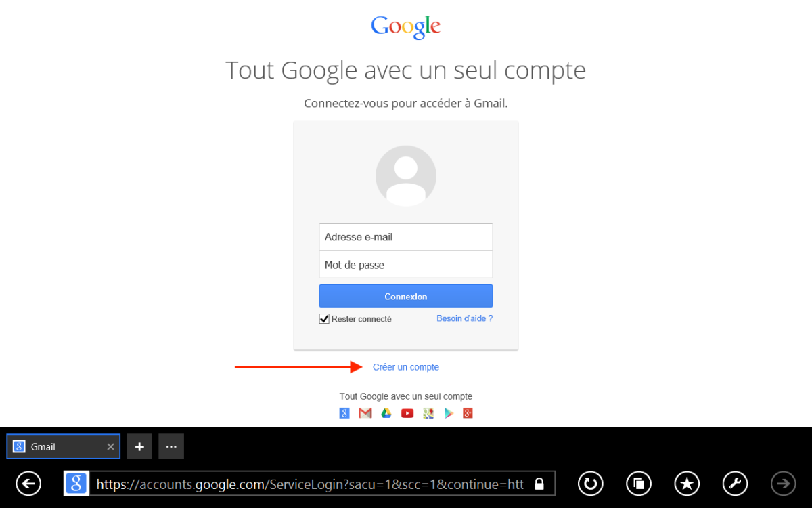Click the Google Drive icon
This screenshot has width=812, height=508.
[386, 413]
